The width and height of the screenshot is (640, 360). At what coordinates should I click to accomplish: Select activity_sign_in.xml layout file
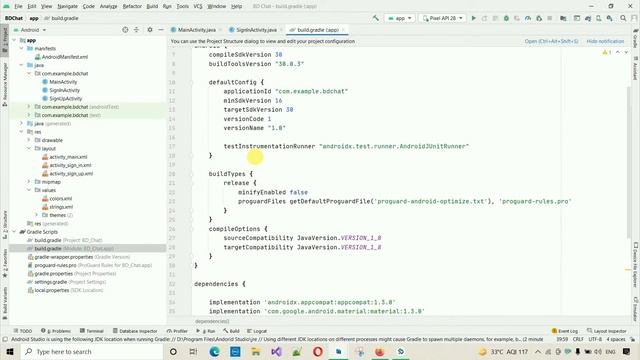67,165
